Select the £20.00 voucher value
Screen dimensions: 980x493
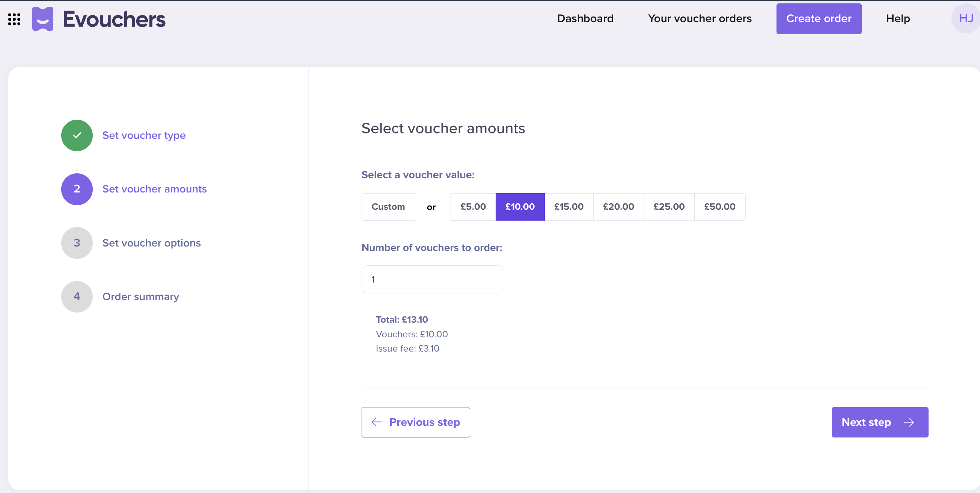[618, 207]
